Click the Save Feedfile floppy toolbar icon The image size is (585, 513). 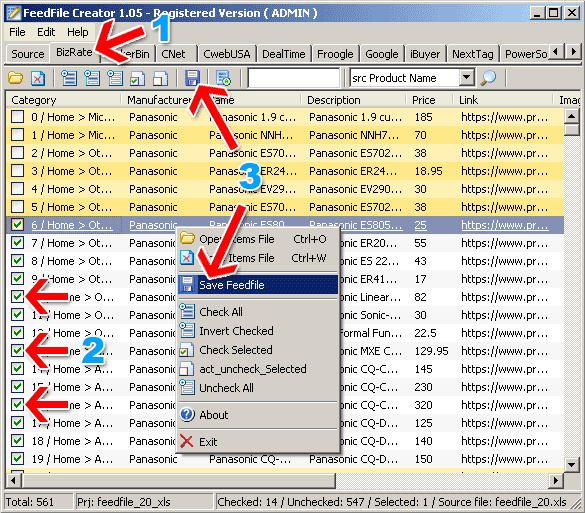(193, 78)
